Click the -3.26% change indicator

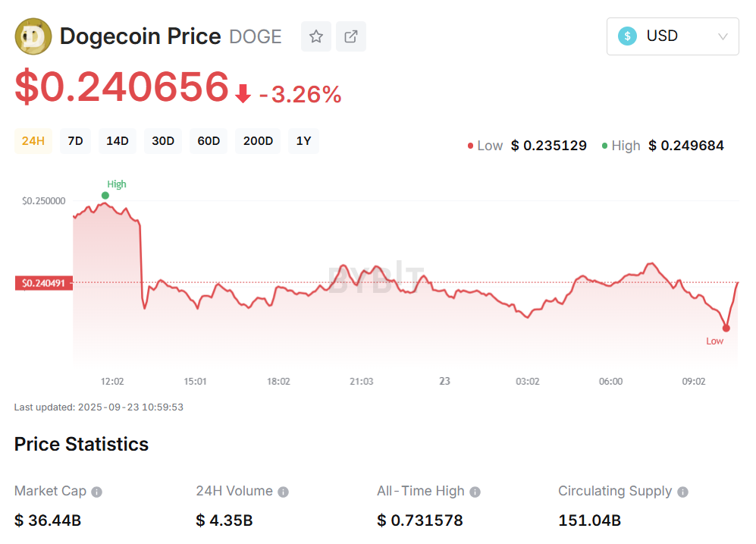coord(301,94)
